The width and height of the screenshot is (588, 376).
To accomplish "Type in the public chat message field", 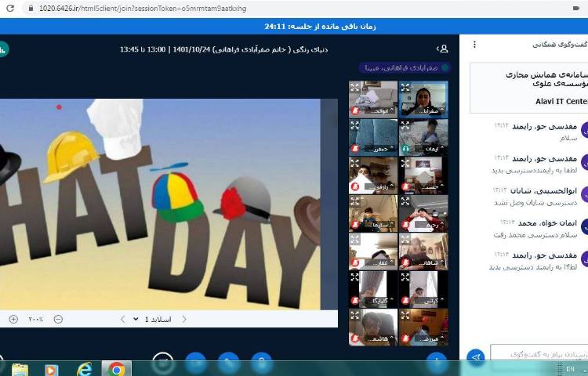I will 541,356.
